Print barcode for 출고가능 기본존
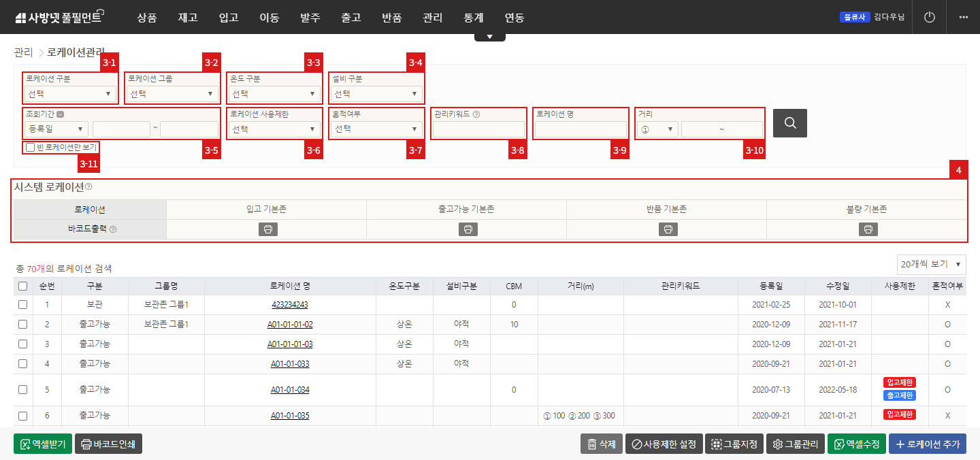Screen dimensions: 980x460 click(x=468, y=229)
